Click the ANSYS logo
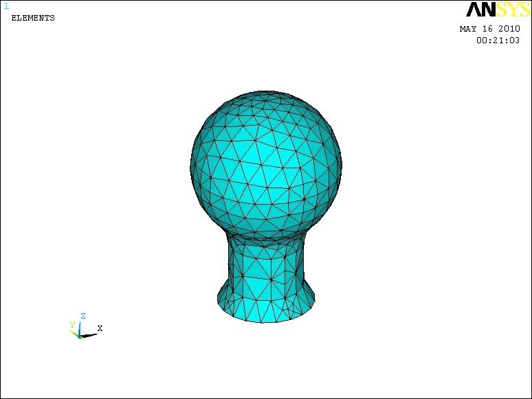Viewport: 532px width, 399px height. point(498,10)
